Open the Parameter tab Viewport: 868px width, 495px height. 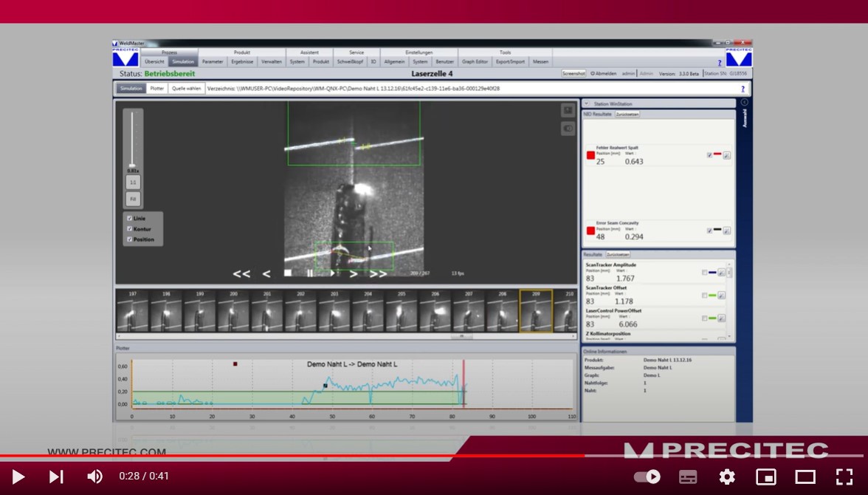pyautogui.click(x=213, y=61)
